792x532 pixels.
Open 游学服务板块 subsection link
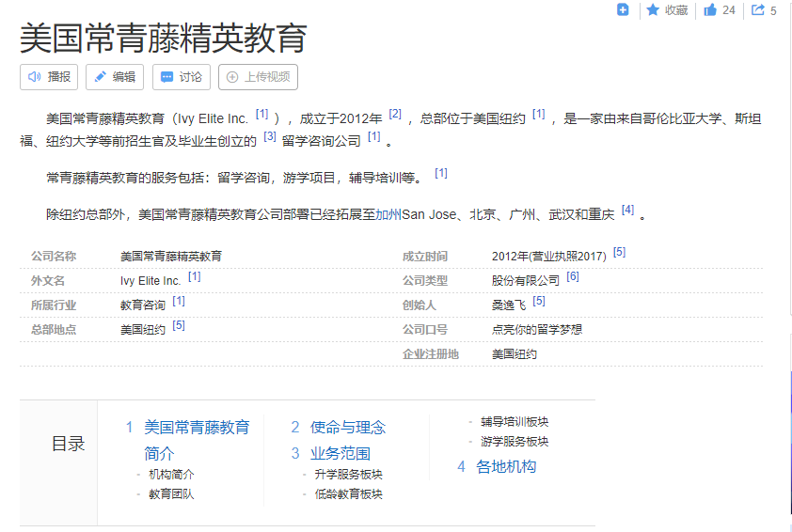click(515, 442)
